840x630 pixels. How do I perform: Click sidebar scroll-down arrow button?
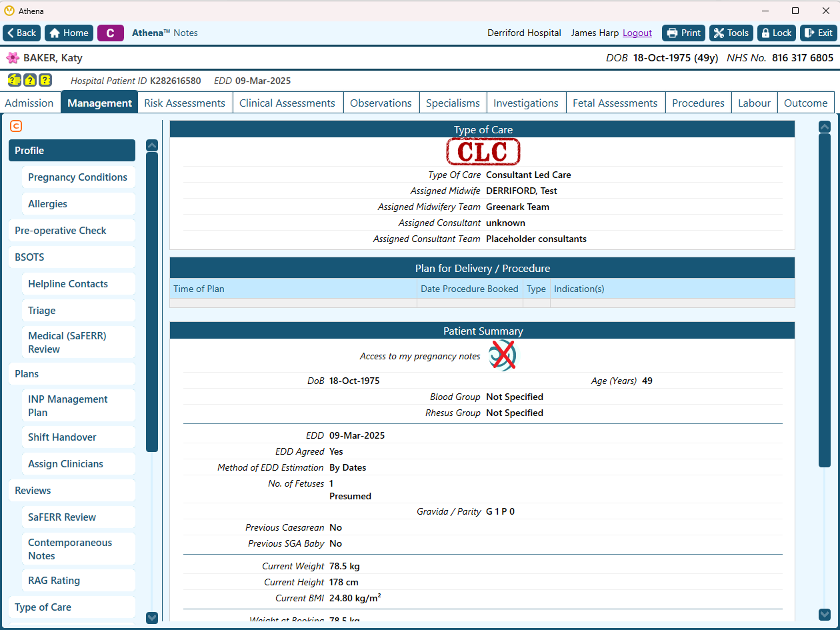pyautogui.click(x=152, y=618)
